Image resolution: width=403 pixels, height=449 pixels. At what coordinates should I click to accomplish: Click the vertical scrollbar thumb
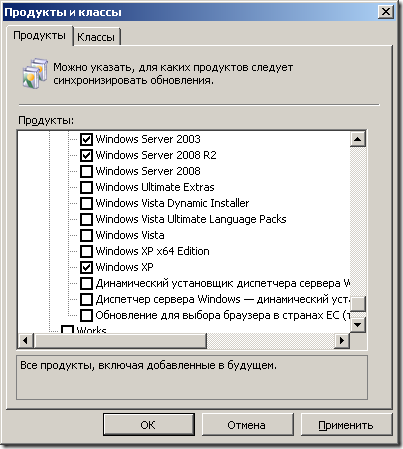[x=358, y=303]
